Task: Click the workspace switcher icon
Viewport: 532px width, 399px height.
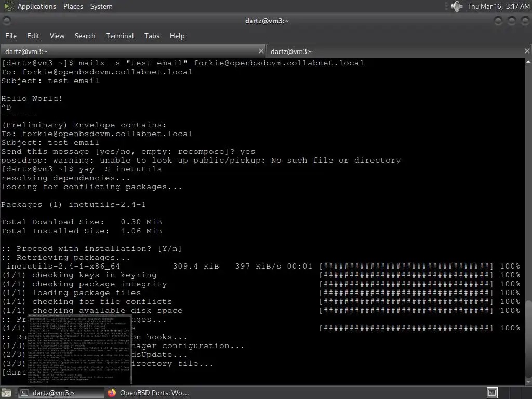Action: pyautogui.click(x=492, y=393)
